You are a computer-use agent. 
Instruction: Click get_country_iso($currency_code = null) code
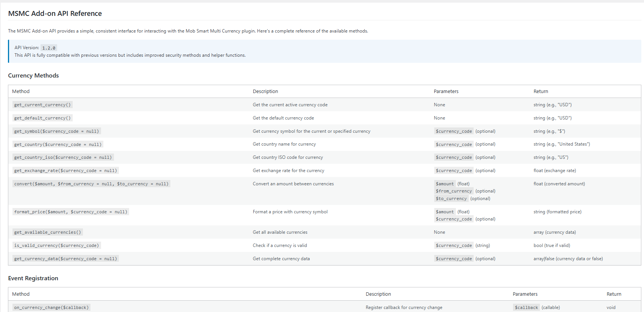(63, 157)
